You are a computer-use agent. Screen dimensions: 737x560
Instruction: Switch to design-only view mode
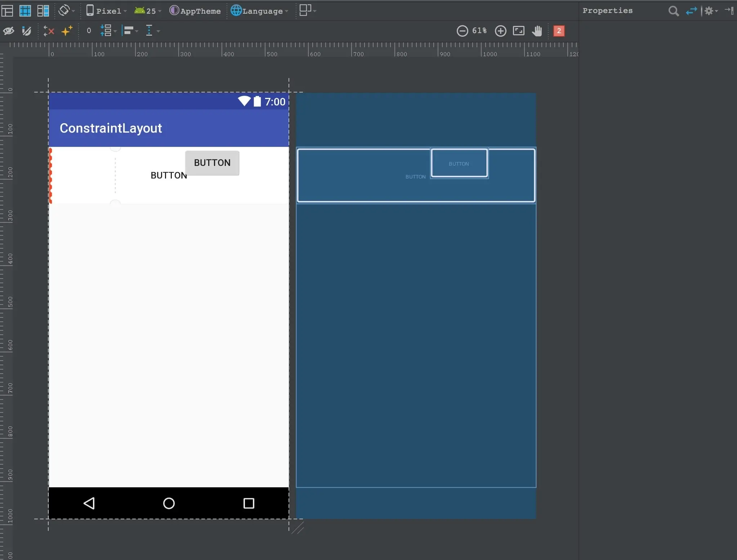pyautogui.click(x=7, y=11)
